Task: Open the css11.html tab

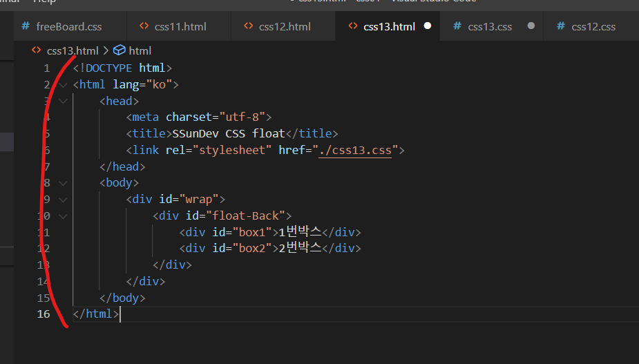Action: tap(180, 26)
